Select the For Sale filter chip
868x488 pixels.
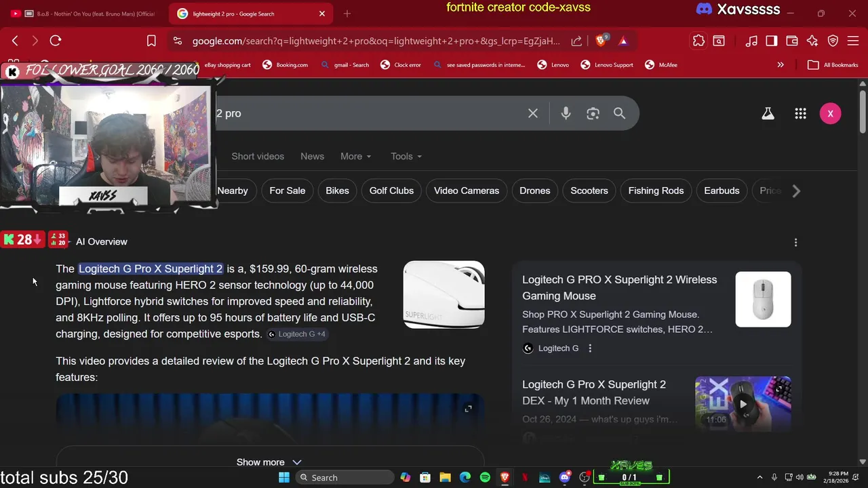pos(288,190)
